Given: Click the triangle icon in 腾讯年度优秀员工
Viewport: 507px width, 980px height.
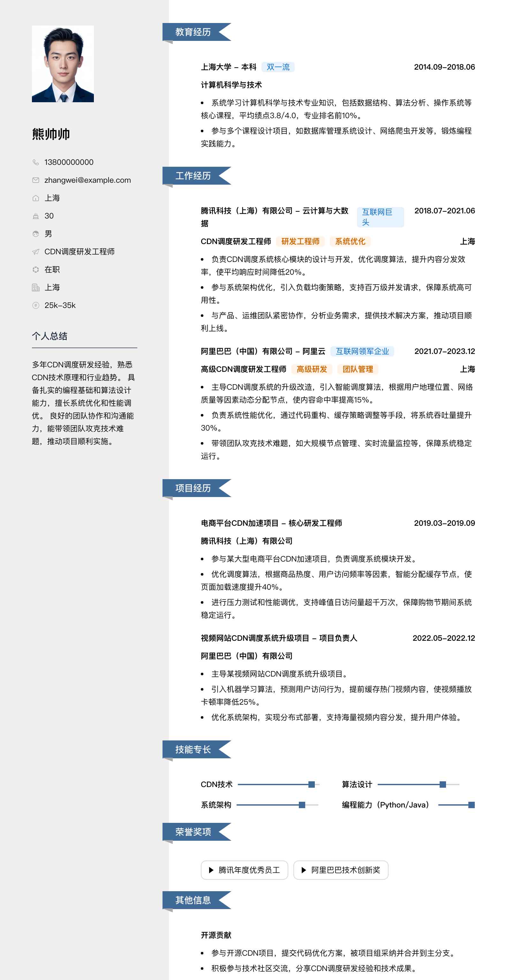Looking at the screenshot, I should pyautogui.click(x=211, y=870).
